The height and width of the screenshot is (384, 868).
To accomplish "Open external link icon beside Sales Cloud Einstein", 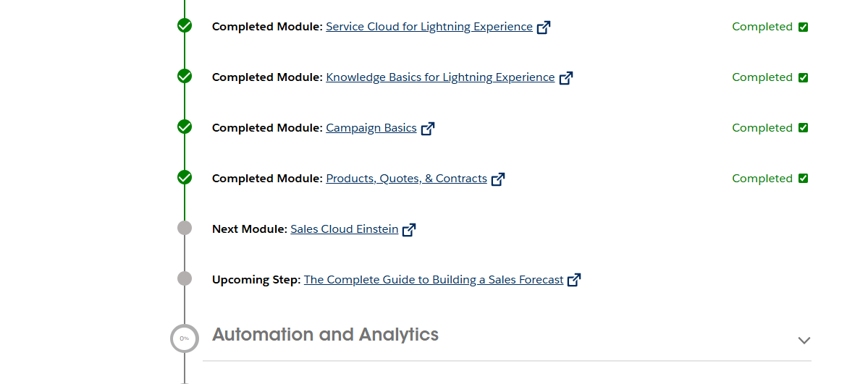I will (409, 230).
